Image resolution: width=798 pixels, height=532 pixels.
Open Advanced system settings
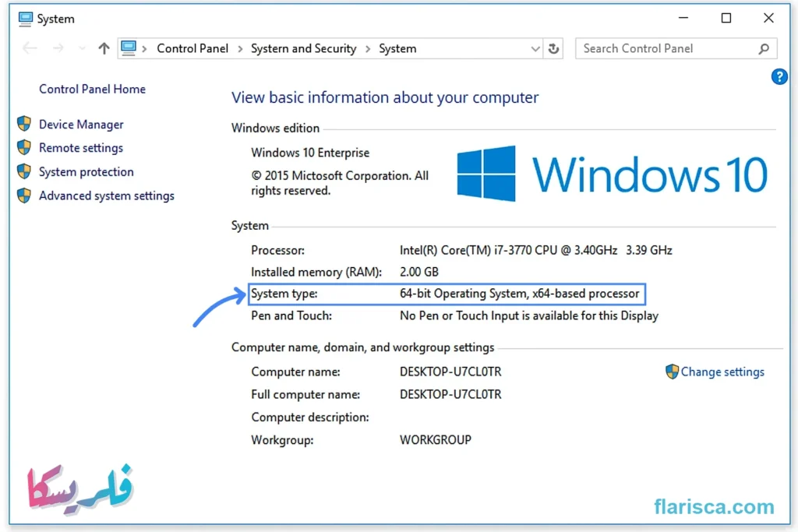click(106, 196)
